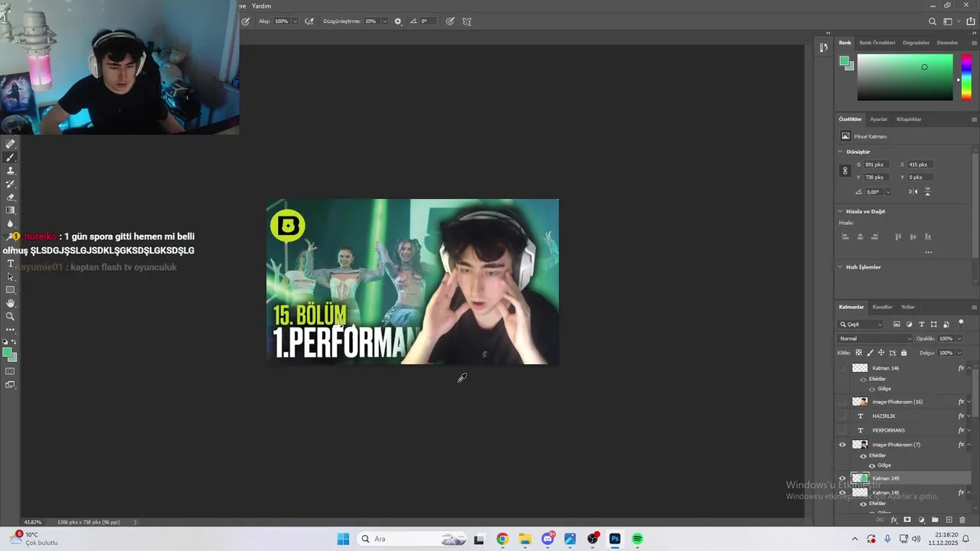The height and width of the screenshot is (551, 980).
Task: Add a layer style with fx button
Action: (x=893, y=520)
